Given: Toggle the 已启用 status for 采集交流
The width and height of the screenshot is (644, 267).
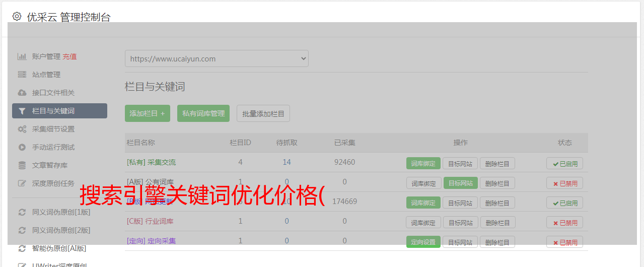Looking at the screenshot, I should pyautogui.click(x=565, y=163).
